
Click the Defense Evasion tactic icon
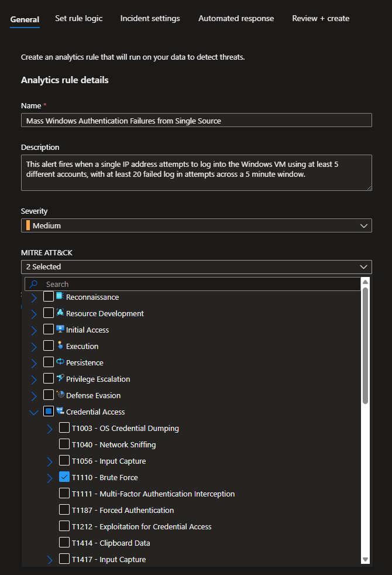coord(60,395)
